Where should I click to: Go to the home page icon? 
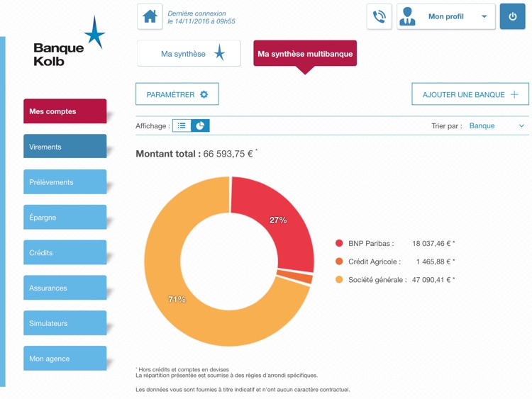pos(150,16)
